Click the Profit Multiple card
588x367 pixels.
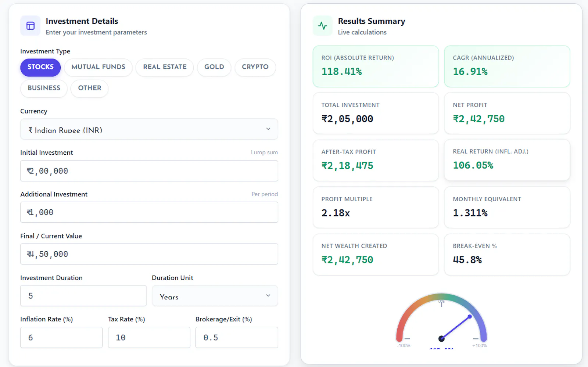[376, 208]
